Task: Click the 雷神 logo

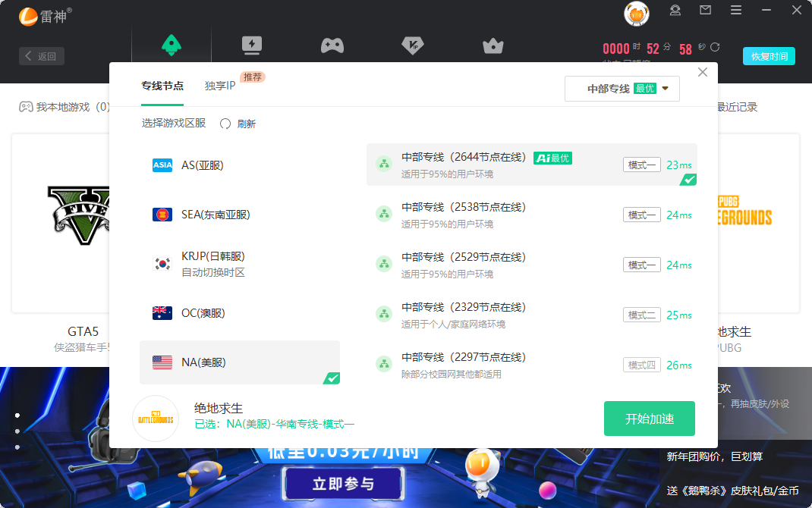Action: click(x=45, y=16)
